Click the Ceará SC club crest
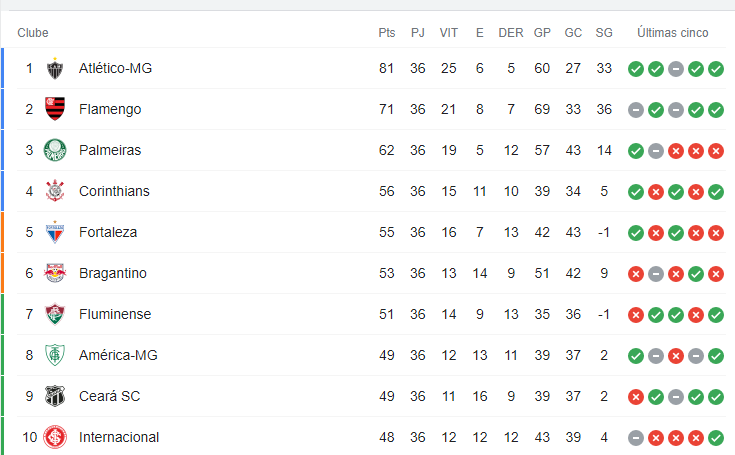 point(55,396)
